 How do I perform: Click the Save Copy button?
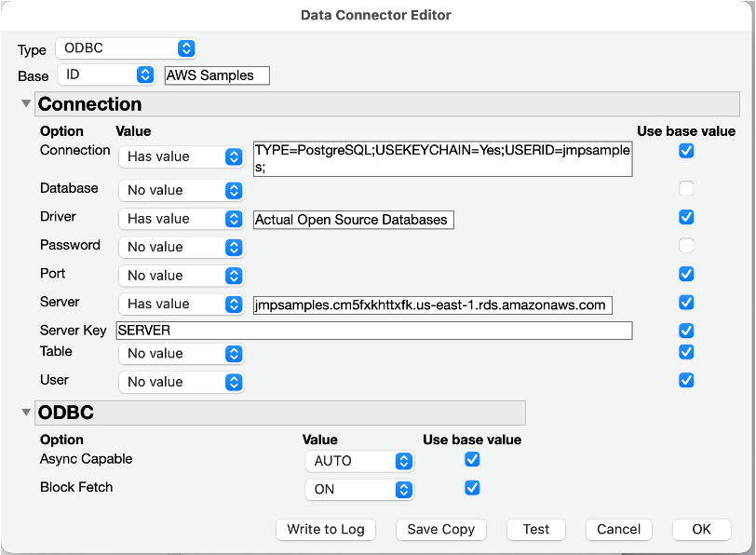(x=441, y=529)
